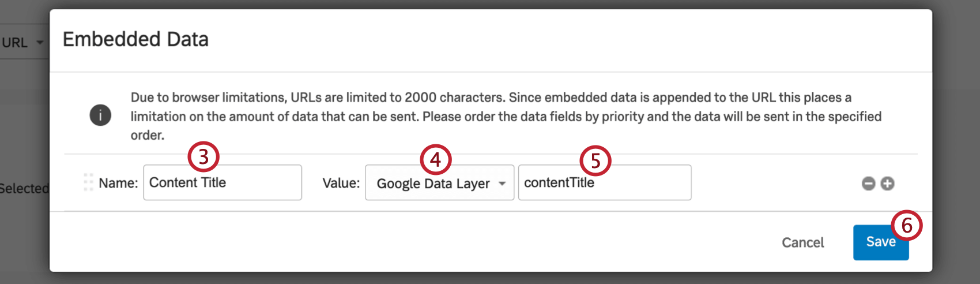Click the Value: label
Viewport: 980px width, 284px height.
pyautogui.click(x=341, y=183)
